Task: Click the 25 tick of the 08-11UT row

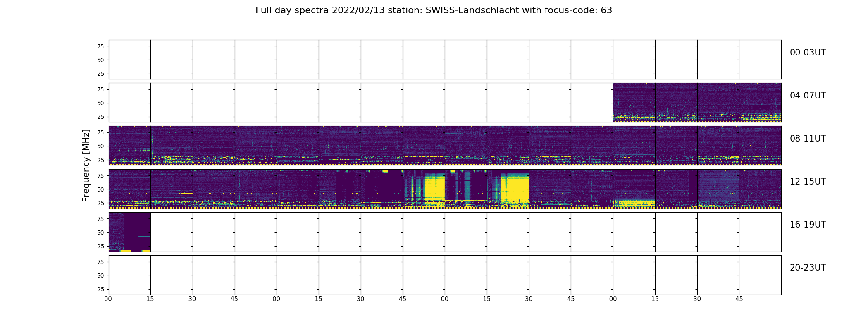Action: tap(100, 160)
